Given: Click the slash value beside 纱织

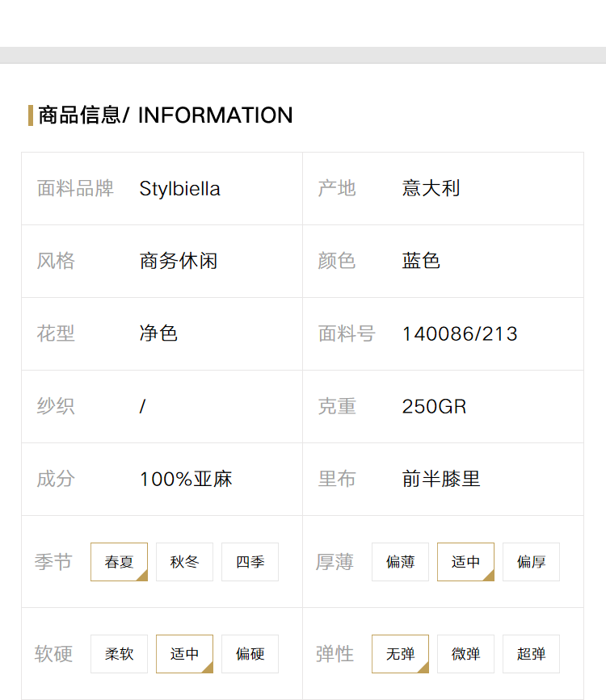Looking at the screenshot, I should click(x=142, y=406).
